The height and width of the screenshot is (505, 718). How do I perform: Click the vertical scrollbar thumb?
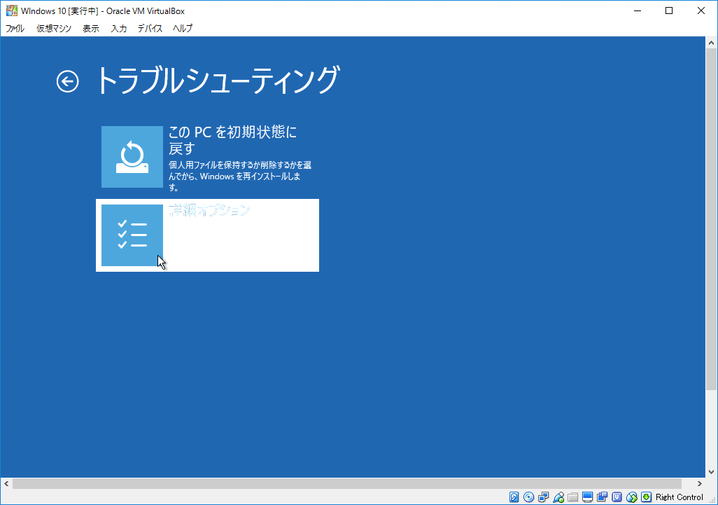coord(711,219)
